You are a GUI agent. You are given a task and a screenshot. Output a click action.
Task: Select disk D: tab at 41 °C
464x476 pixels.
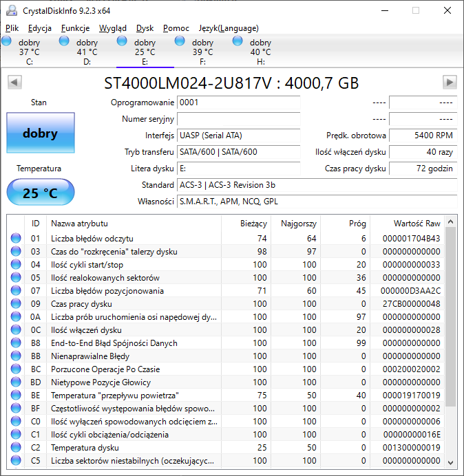click(87, 52)
